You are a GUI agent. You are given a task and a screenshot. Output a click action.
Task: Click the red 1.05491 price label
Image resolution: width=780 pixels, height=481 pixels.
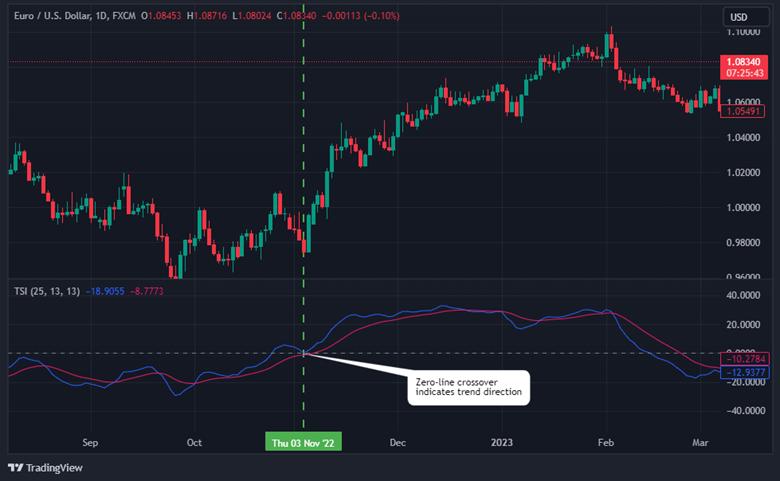click(x=743, y=111)
